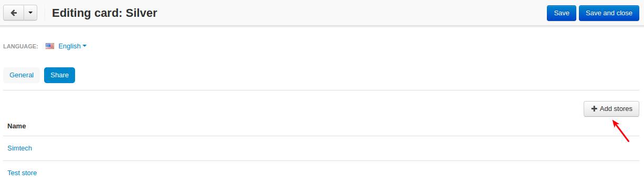Select the Share tab
This screenshot has width=644, height=192.
pos(59,75)
